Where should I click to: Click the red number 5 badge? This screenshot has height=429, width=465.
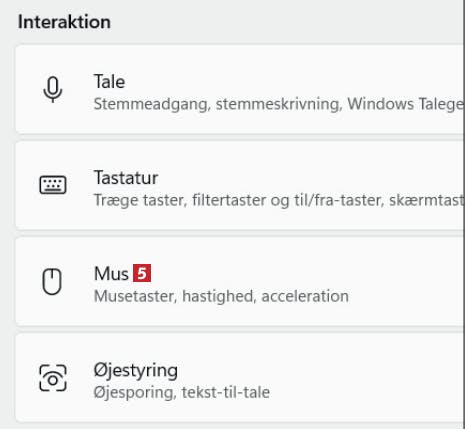coord(142,273)
